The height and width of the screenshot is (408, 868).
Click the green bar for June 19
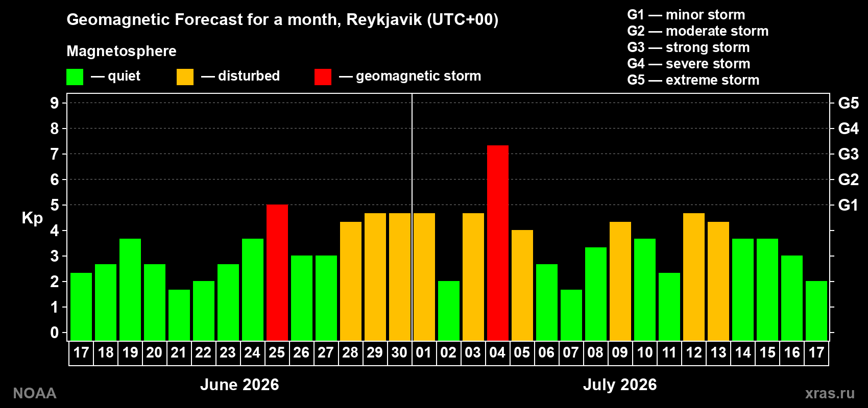(130, 290)
